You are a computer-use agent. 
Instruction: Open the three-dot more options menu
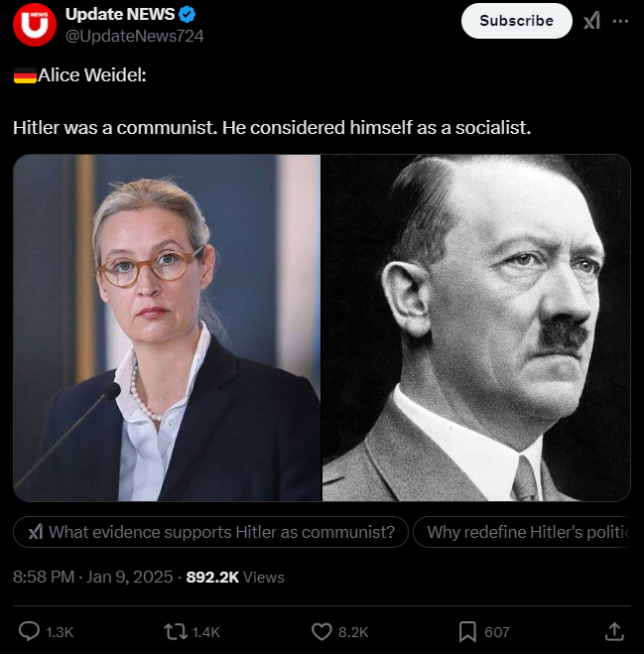[620, 21]
